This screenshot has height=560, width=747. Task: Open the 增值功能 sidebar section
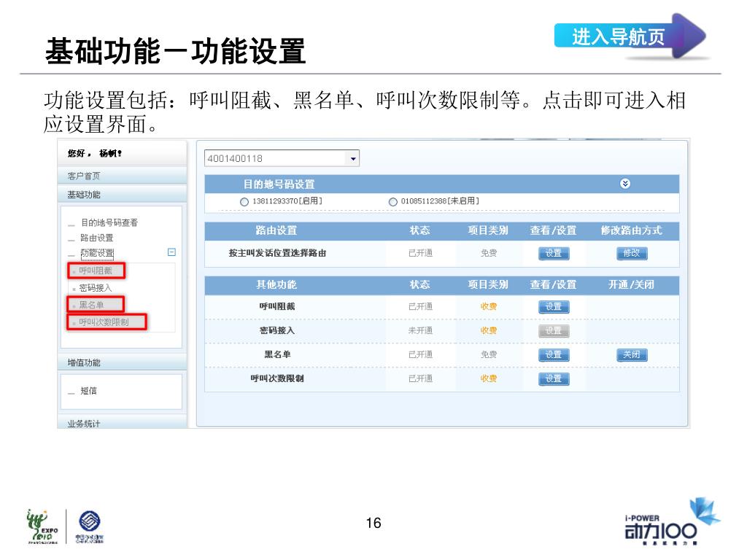122,362
